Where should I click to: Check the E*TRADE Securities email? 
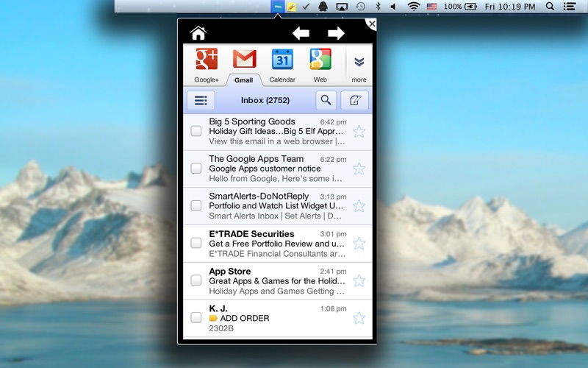pos(196,243)
